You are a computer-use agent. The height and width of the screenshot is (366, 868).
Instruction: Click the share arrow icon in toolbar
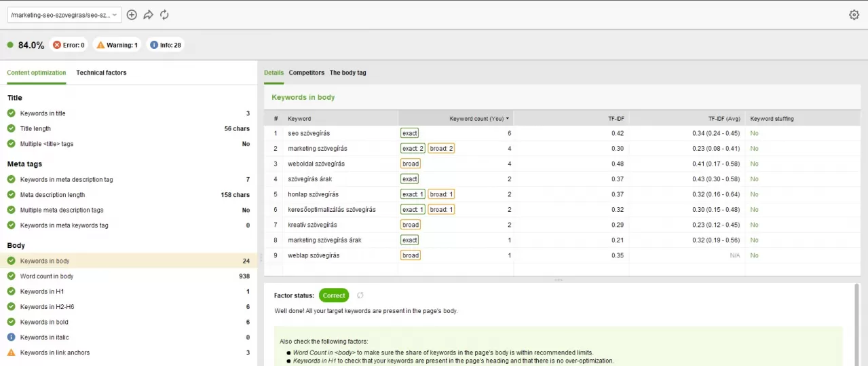click(148, 15)
